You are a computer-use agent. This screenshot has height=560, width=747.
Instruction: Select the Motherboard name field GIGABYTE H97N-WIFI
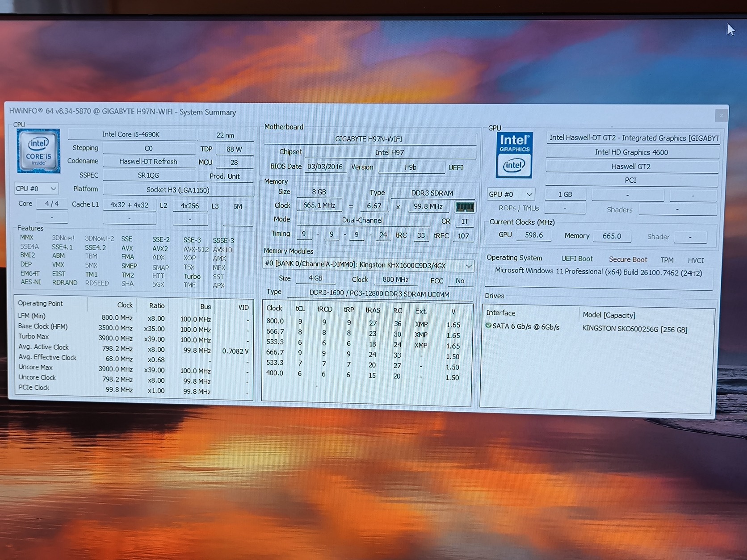tap(369, 139)
